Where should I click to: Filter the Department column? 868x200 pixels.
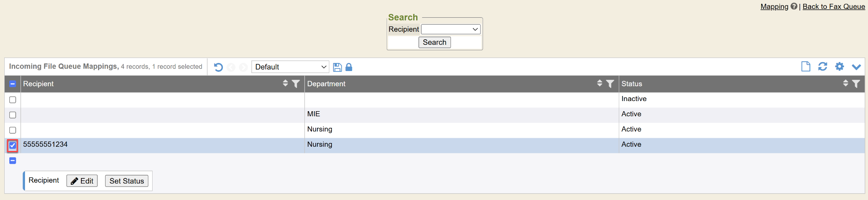(x=610, y=84)
